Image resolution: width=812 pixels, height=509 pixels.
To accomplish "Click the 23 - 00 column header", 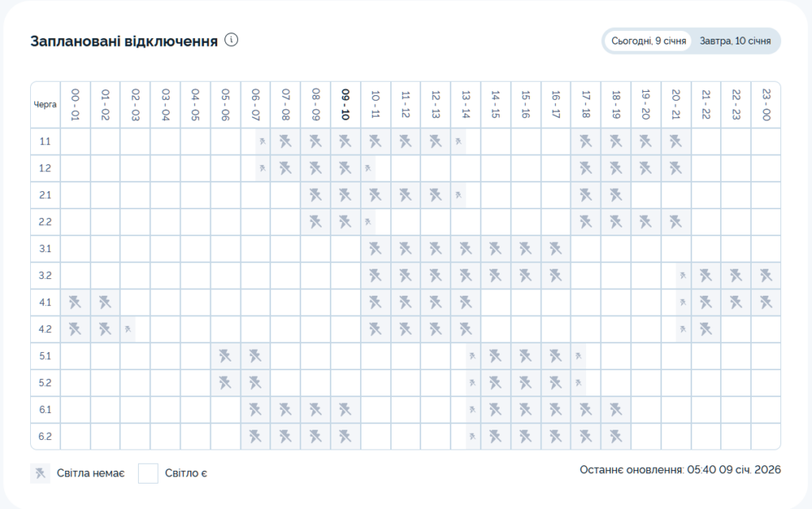I will click(x=765, y=104).
